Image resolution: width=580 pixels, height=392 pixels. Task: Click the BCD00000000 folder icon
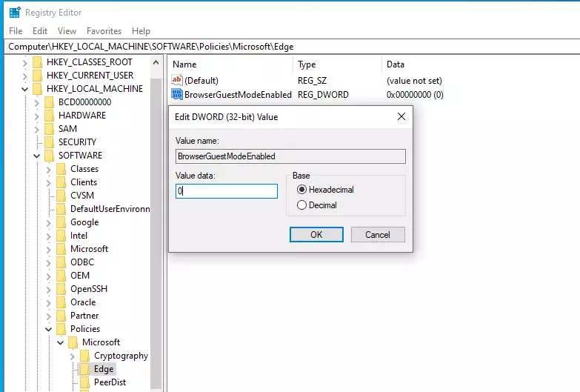pos(49,102)
